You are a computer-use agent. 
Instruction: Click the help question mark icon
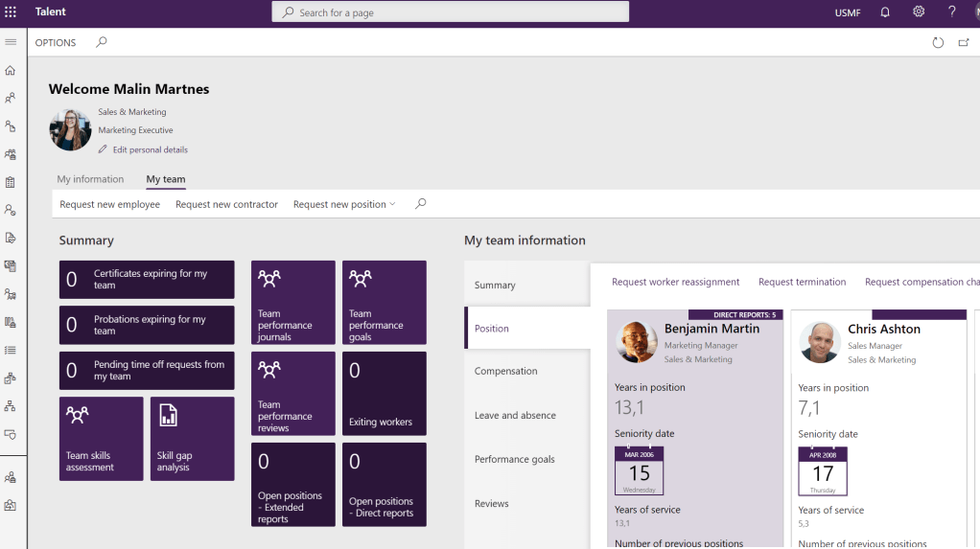coord(952,12)
